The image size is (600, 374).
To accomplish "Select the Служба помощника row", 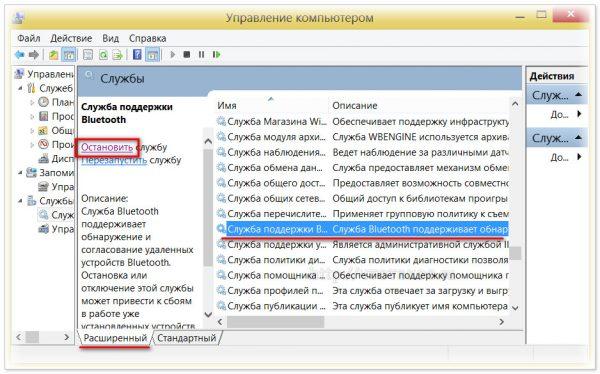I will click(x=362, y=275).
